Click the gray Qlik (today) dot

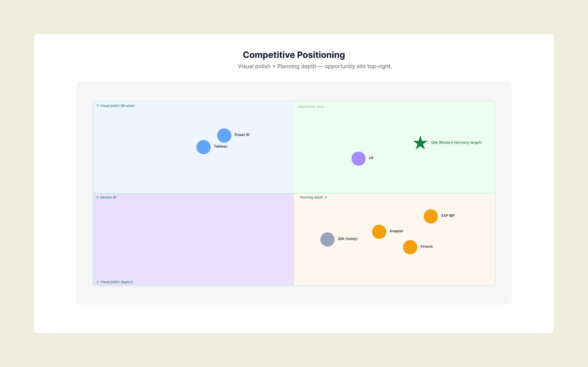[x=328, y=240]
